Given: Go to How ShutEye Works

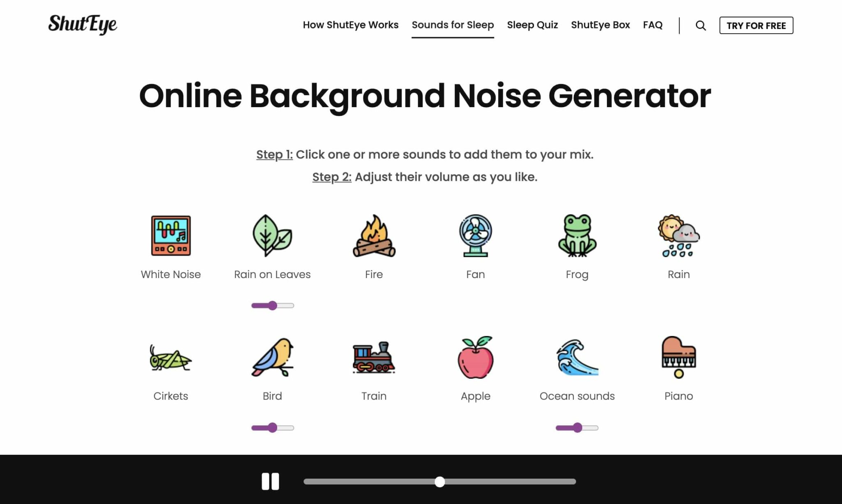Looking at the screenshot, I should click(350, 25).
